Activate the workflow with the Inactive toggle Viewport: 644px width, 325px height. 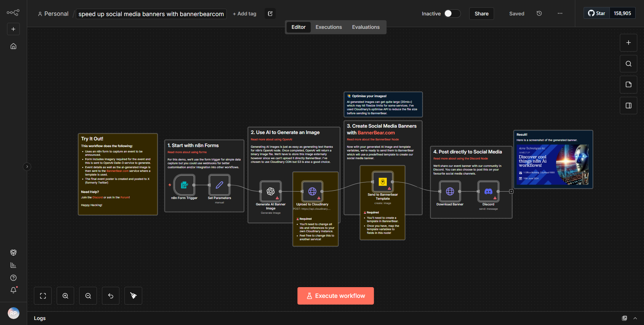452,14
